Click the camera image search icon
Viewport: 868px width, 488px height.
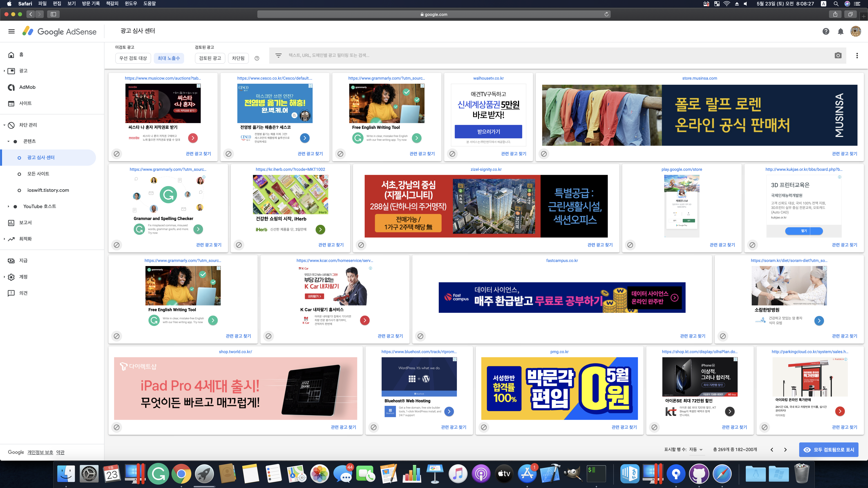point(838,56)
